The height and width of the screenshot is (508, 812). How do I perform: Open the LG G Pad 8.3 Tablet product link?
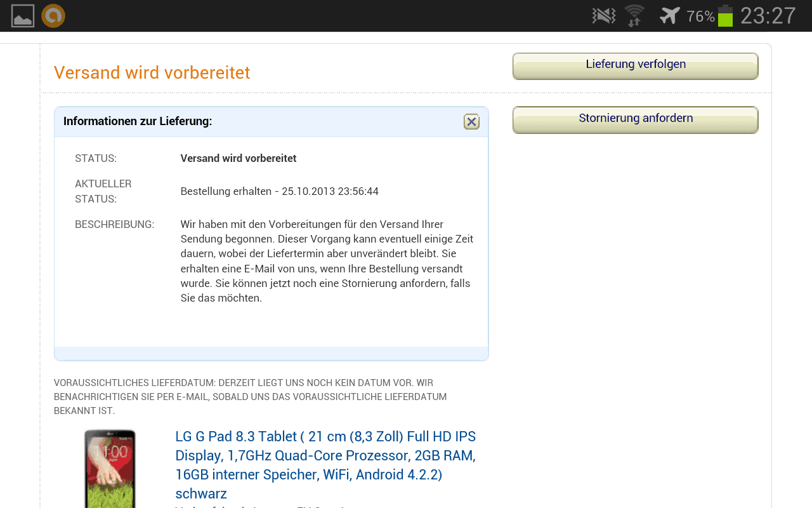pyautogui.click(x=326, y=465)
